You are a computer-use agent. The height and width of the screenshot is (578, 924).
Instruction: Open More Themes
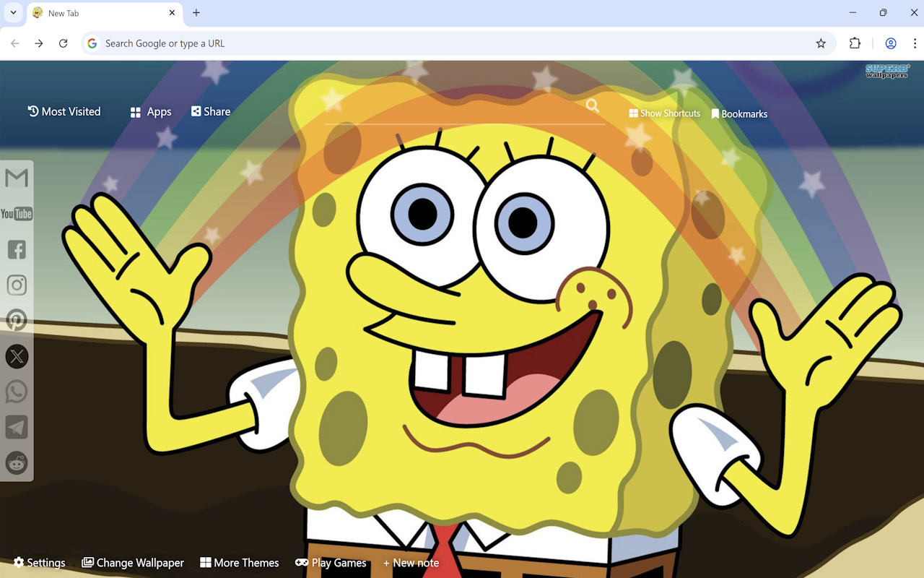(240, 562)
